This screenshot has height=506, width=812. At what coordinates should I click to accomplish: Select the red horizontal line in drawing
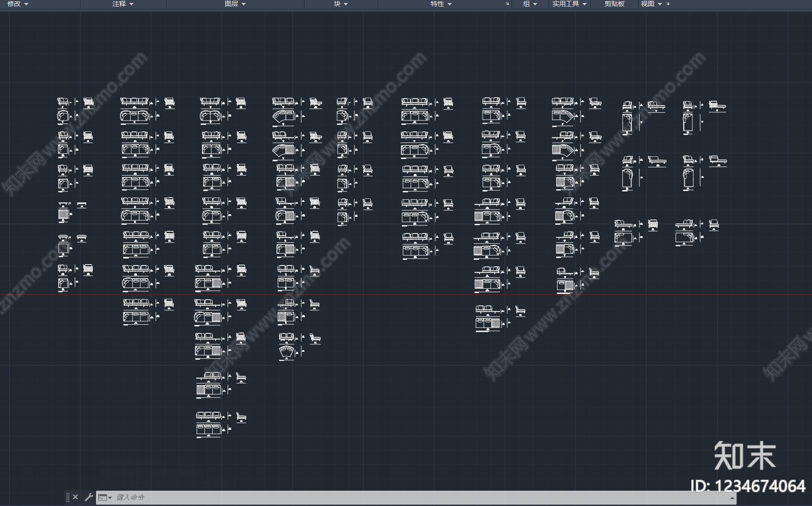406,294
